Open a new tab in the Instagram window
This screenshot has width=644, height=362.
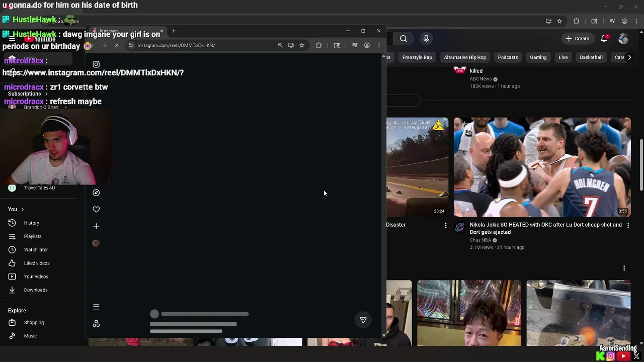[174, 31]
